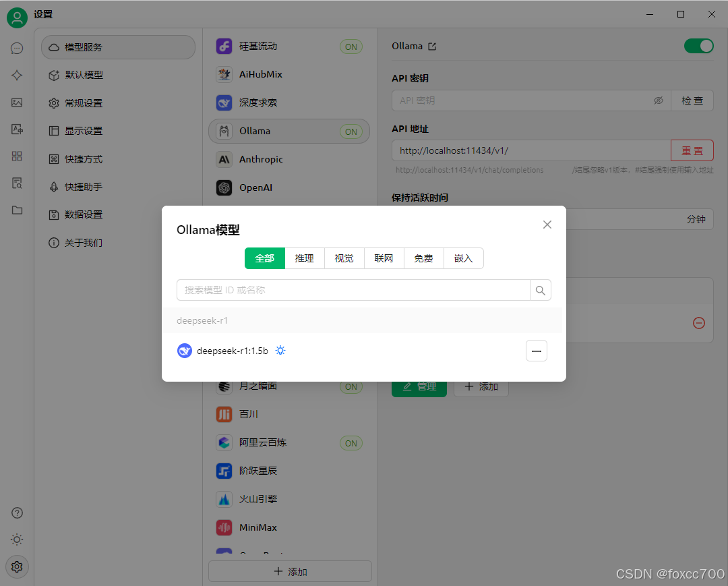Click the ON badge for Ollama
The height and width of the screenshot is (586, 728).
[x=351, y=132]
